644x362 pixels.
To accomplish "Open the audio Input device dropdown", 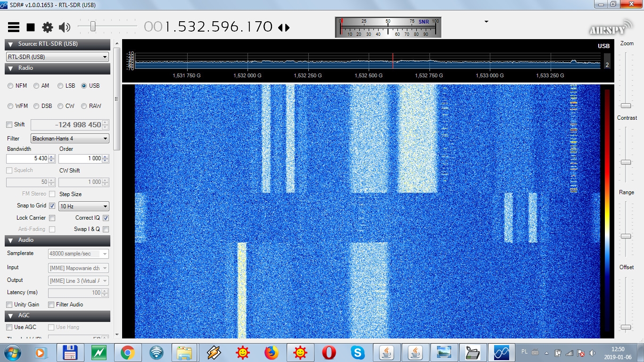I will 78,268.
